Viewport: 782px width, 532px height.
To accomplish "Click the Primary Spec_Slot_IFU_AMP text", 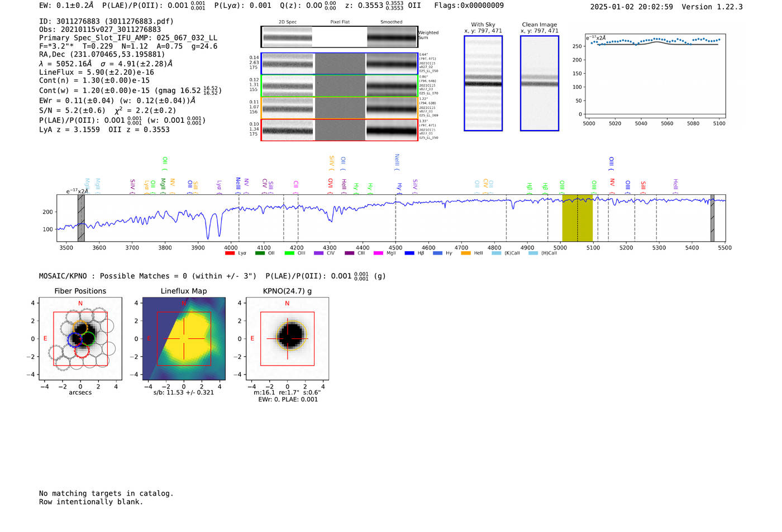I will [x=128, y=38].
